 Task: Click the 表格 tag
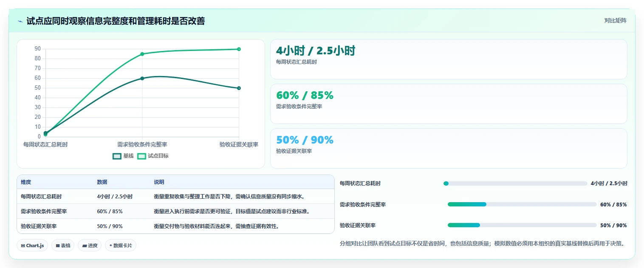(63, 245)
